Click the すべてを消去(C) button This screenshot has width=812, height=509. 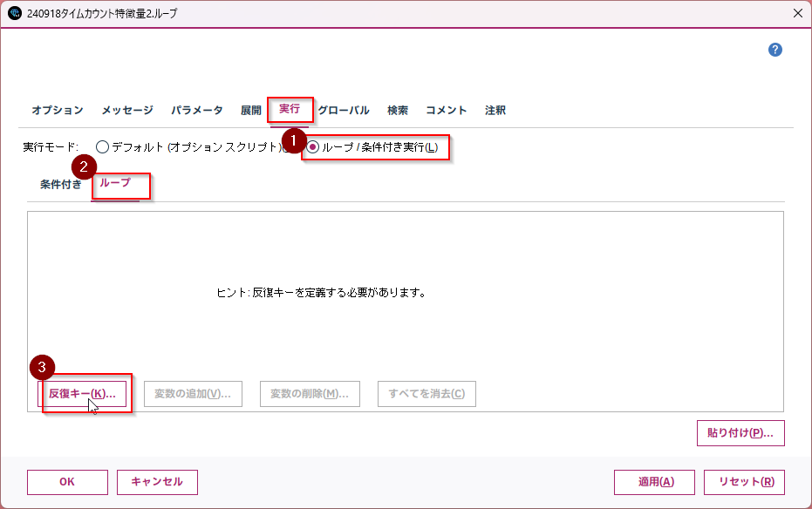tap(426, 394)
